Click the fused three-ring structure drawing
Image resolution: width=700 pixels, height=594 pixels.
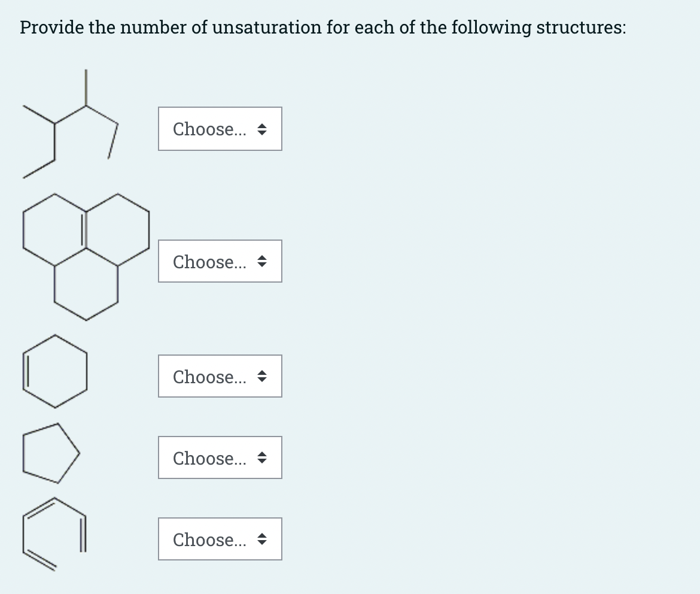click(x=86, y=257)
